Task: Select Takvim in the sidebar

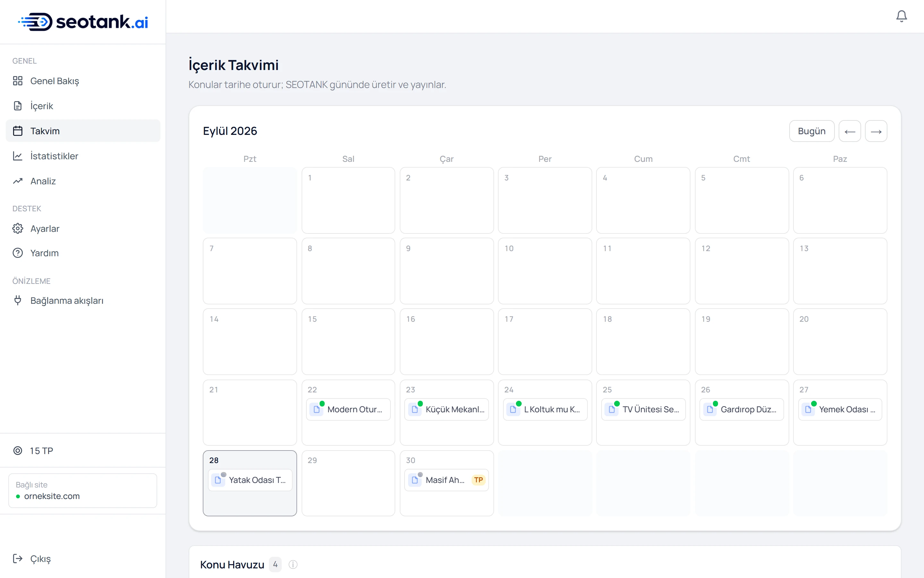Action: pos(83,131)
